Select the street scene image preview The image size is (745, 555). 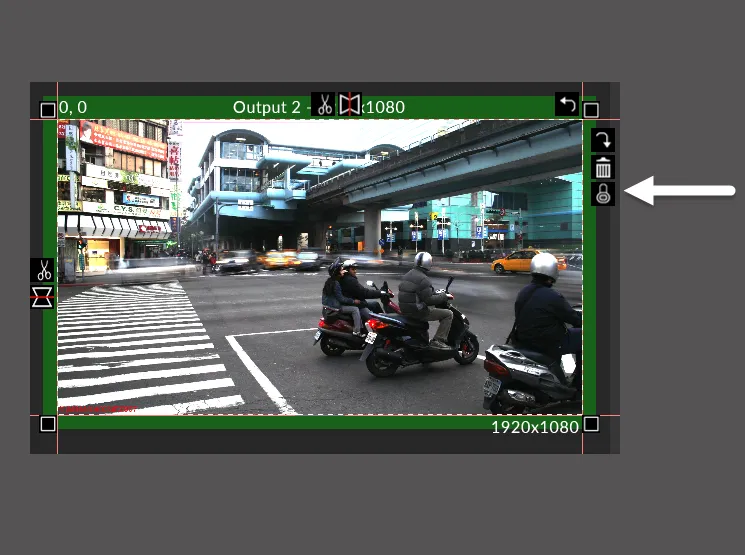[x=320, y=267]
